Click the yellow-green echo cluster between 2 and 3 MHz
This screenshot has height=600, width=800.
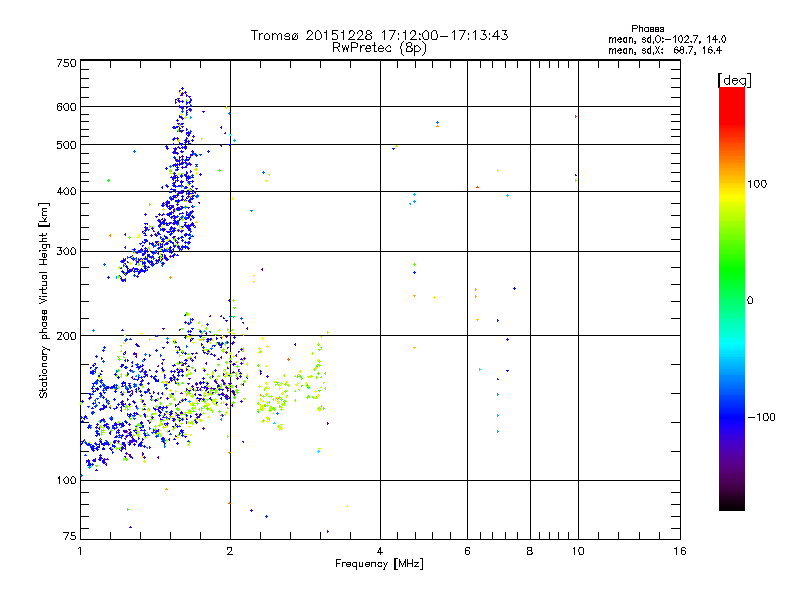pos(291,383)
